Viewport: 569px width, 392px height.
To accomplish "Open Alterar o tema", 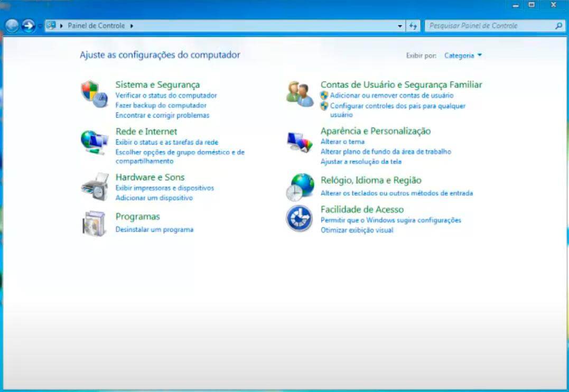I will [342, 142].
